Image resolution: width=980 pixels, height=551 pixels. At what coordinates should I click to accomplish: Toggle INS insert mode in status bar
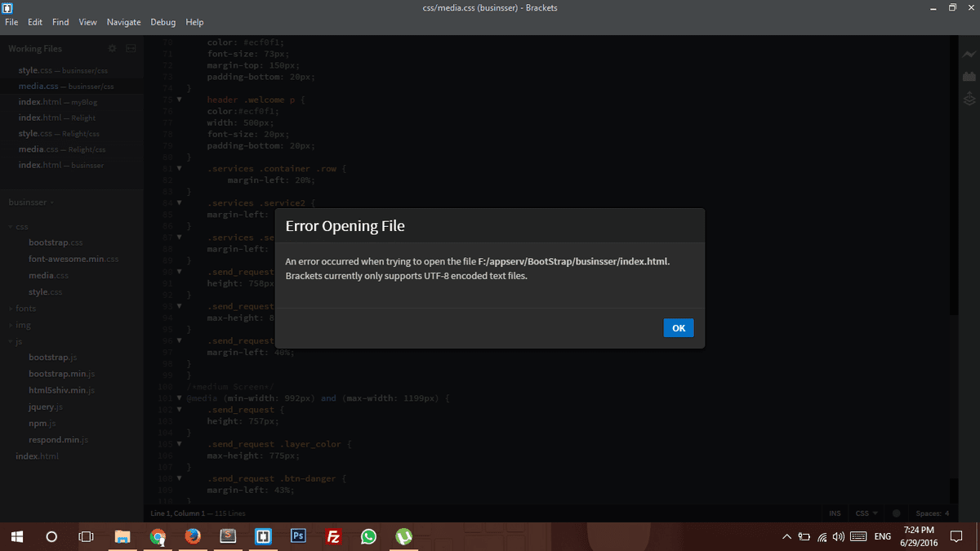coord(834,513)
